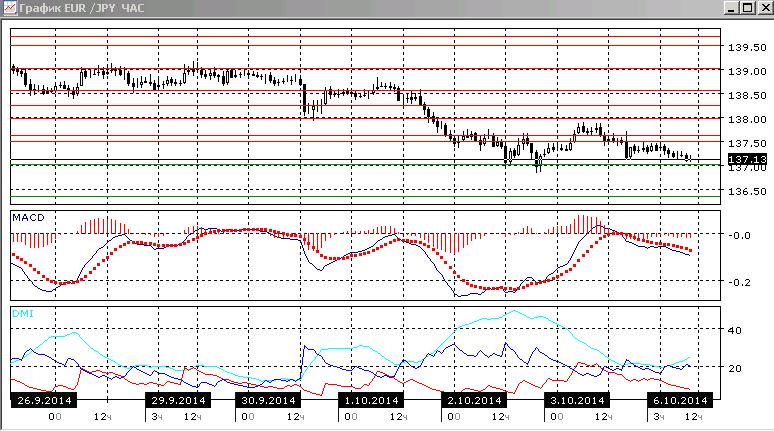This screenshot has height=431, width=774.
Task: Click the chart icon in the title bar
Action: (x=9, y=7)
